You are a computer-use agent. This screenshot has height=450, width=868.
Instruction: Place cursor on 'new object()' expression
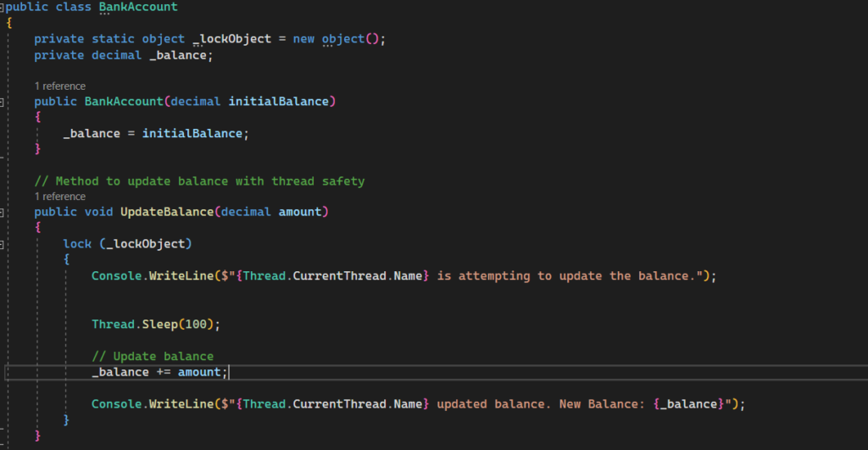pyautogui.click(x=338, y=39)
